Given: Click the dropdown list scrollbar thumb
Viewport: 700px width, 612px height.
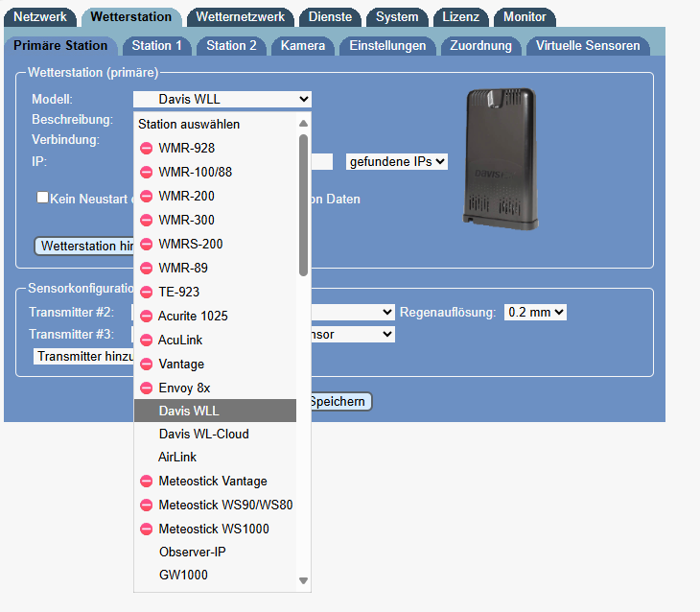Looking at the screenshot, I should click(304, 205).
